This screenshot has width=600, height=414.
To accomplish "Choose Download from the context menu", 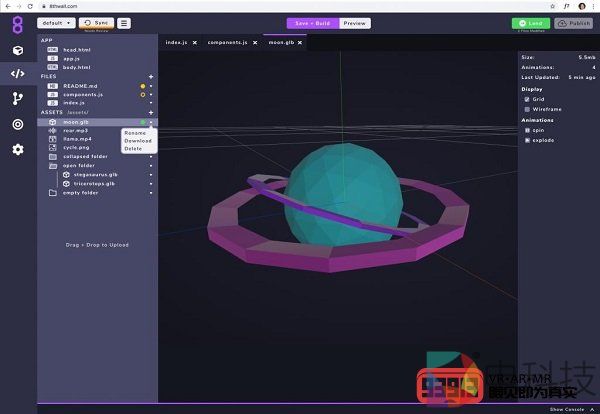I will [138, 141].
